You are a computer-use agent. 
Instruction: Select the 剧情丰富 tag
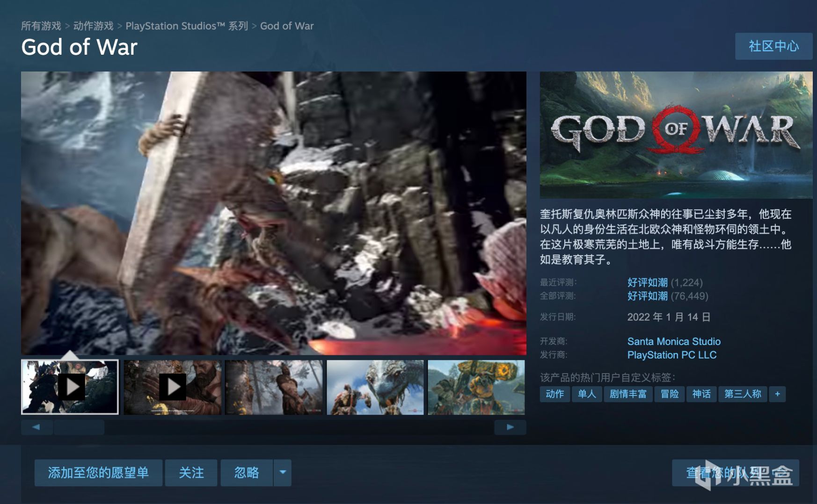pos(628,394)
